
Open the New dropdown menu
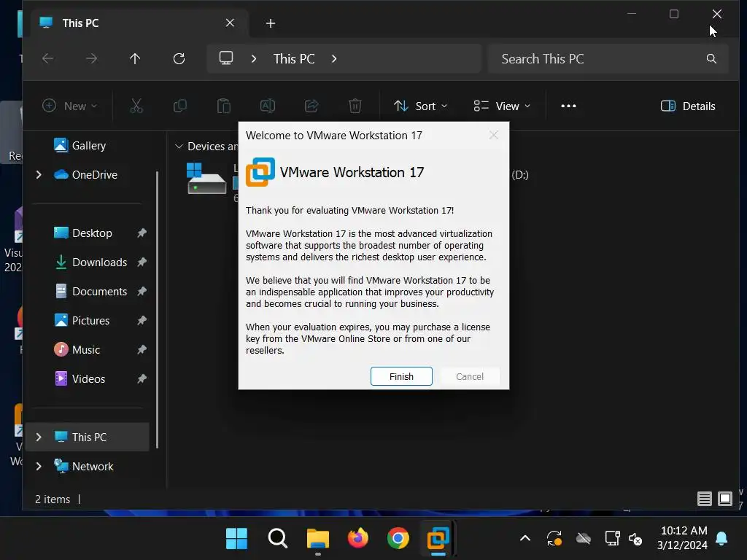point(69,106)
